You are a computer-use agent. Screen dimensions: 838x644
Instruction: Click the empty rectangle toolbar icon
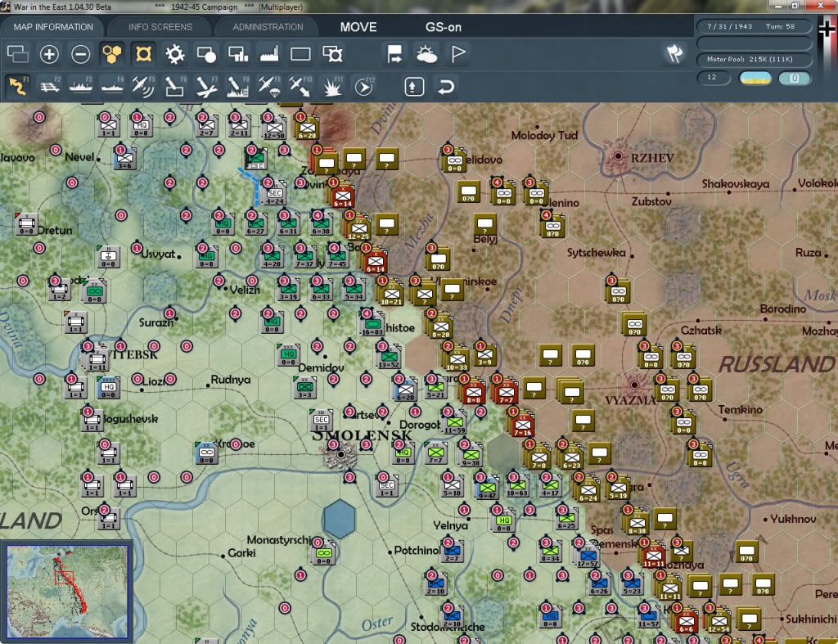pos(300,54)
